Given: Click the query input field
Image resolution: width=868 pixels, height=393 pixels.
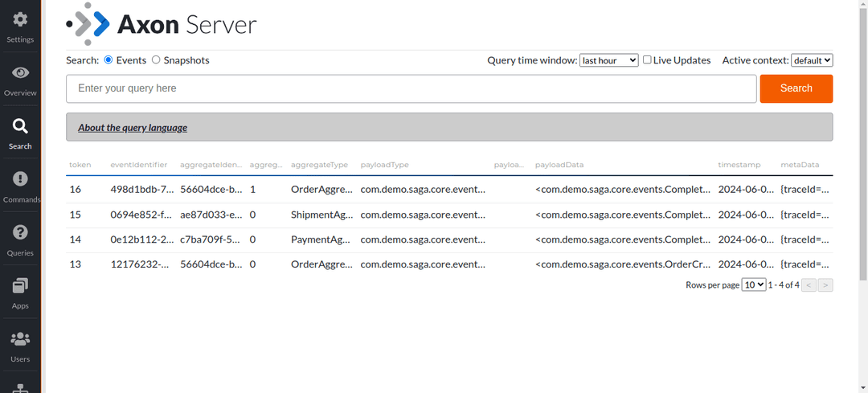Looking at the screenshot, I should (411, 88).
